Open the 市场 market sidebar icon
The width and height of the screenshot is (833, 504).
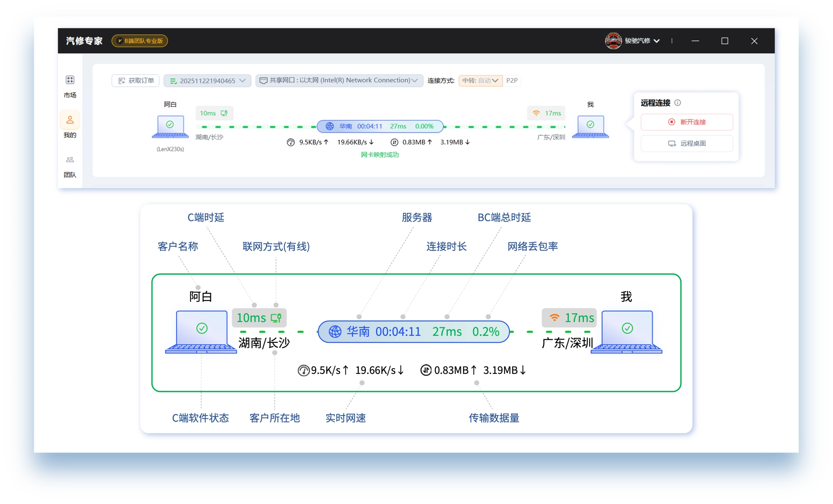70,80
